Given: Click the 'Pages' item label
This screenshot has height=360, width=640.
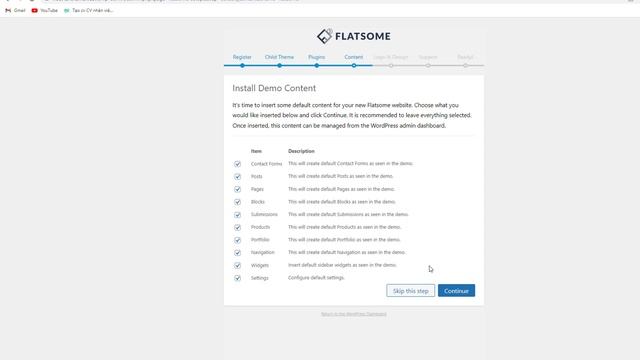Looking at the screenshot, I should point(257,189).
